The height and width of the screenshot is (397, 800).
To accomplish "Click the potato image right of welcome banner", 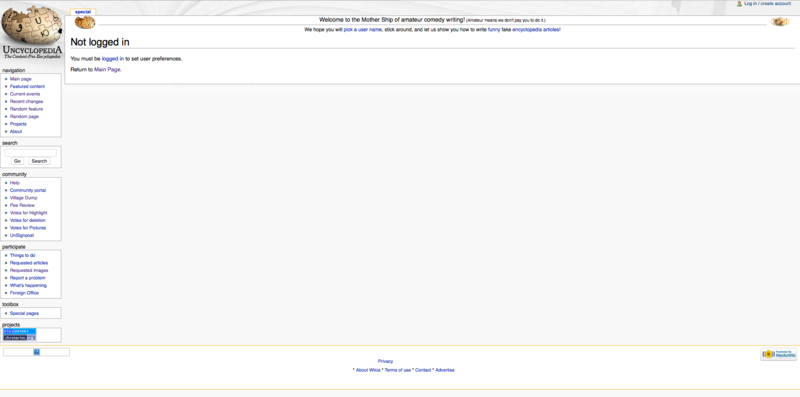I will tap(780, 21).
